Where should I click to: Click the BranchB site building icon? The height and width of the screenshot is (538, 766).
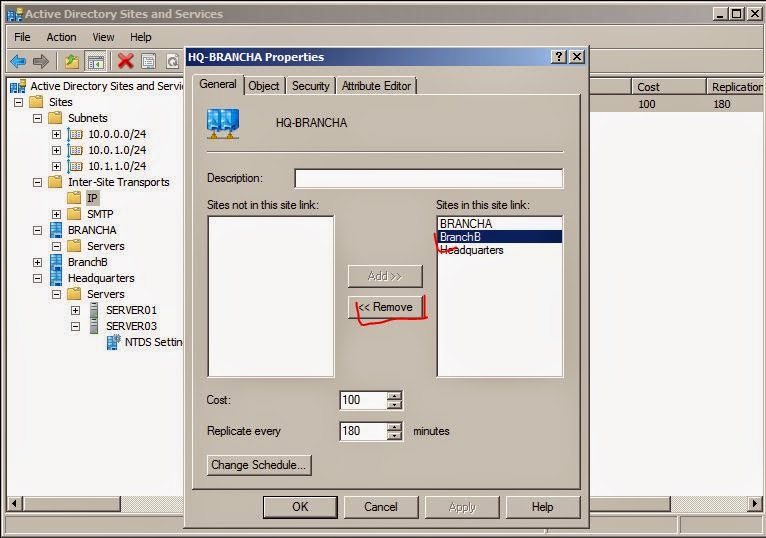(56, 262)
